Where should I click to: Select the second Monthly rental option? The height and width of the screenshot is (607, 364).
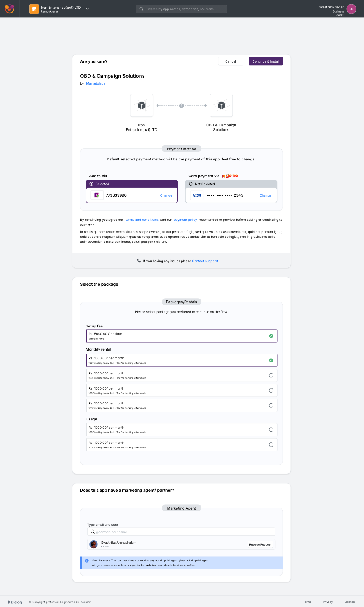coord(271,375)
